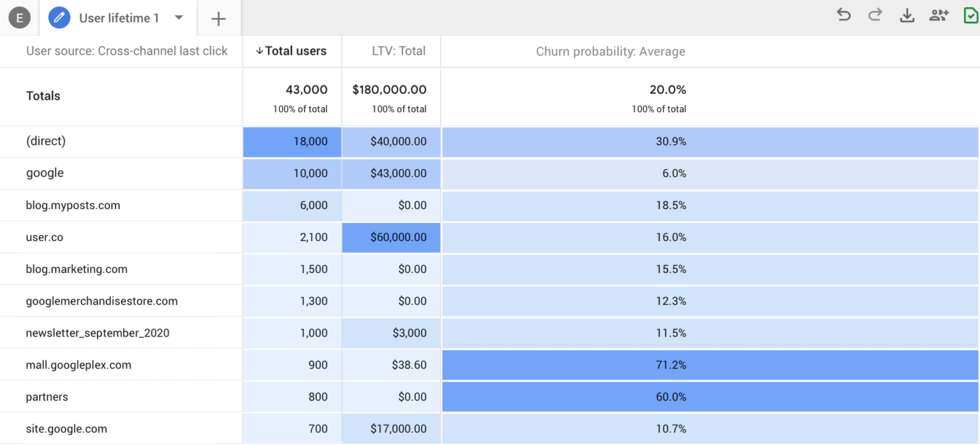Image resolution: width=980 pixels, height=445 pixels.
Task: Open the User lifetime 1 tab dropdown arrow
Action: click(x=179, y=17)
